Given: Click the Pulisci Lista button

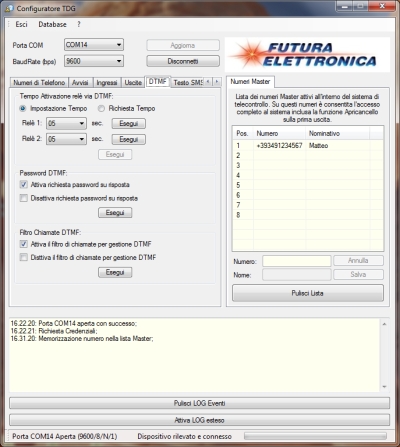Looking at the screenshot, I should click(308, 293).
